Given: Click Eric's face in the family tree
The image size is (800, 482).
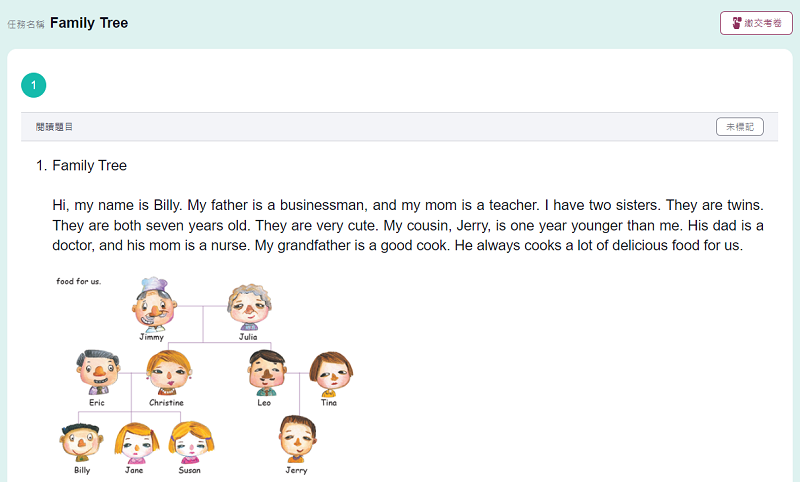Looking at the screenshot, I should coord(97,372).
